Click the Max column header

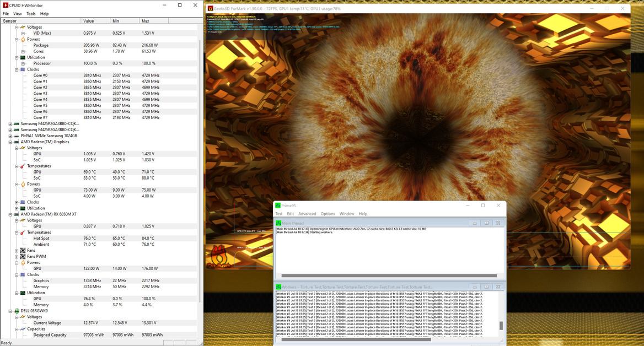[154, 21]
